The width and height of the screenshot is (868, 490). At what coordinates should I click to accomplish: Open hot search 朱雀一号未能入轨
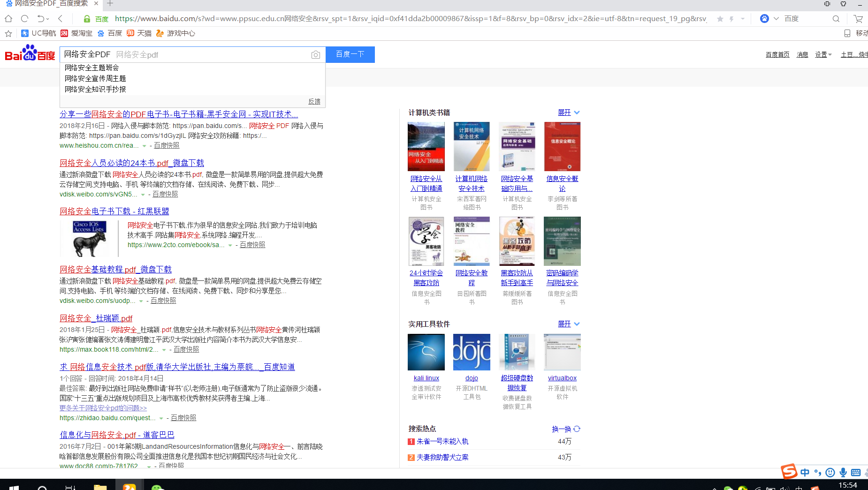pos(442,442)
